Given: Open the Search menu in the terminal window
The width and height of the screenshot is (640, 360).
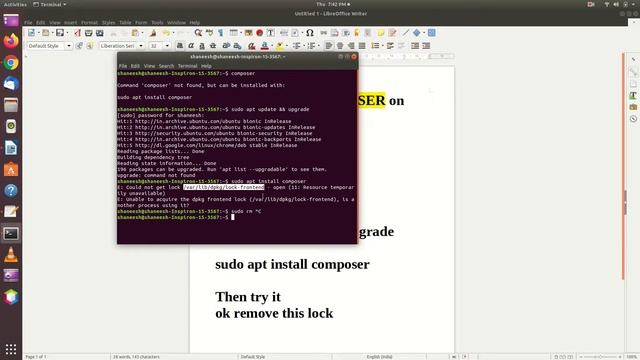Looking at the screenshot, I should click(166, 66).
